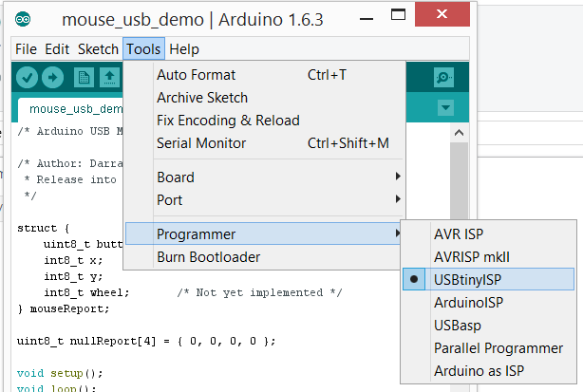Click 'struct {' line in editor
Screen dimensions: 583x392
tap(43, 228)
